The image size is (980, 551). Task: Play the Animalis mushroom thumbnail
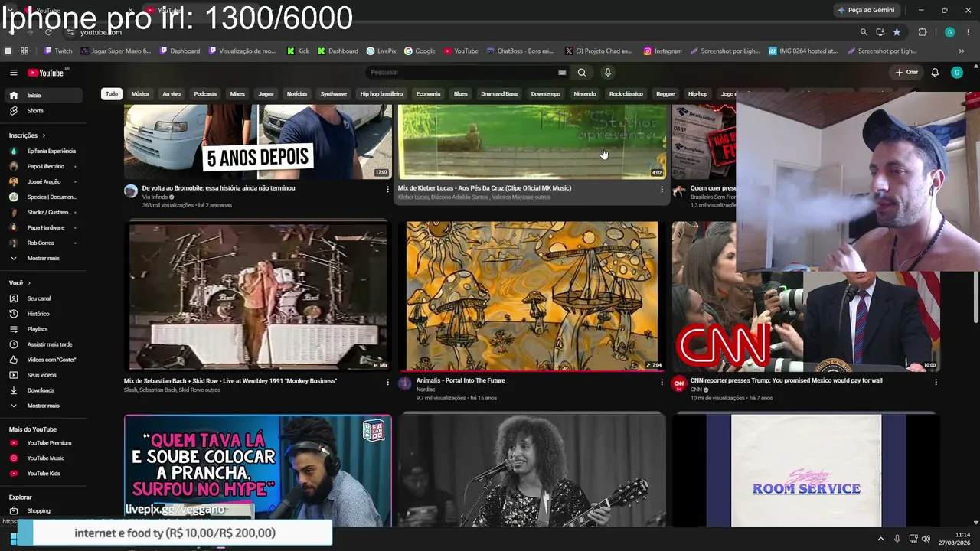pyautogui.click(x=532, y=296)
